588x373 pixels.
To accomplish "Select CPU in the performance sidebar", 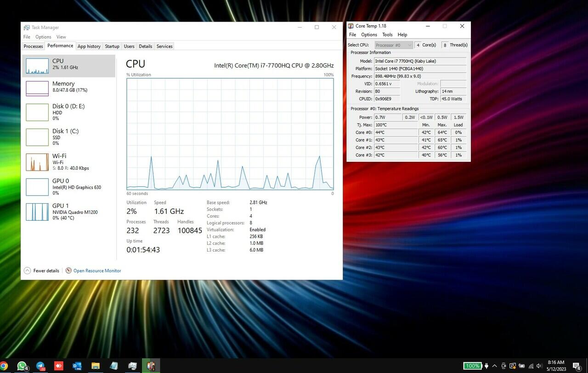I will point(68,66).
